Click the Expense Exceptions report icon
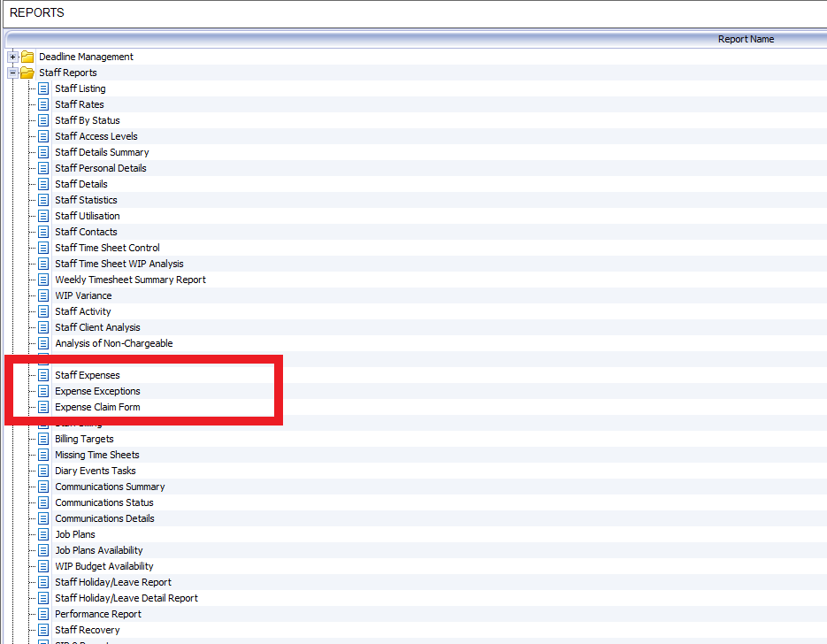This screenshot has height=644, width=827. (43, 391)
